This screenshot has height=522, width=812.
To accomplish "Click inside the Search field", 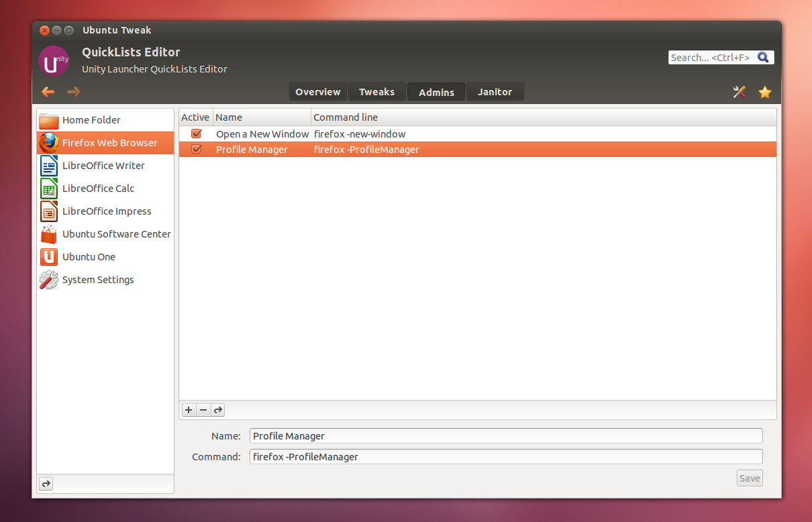I will 711,57.
